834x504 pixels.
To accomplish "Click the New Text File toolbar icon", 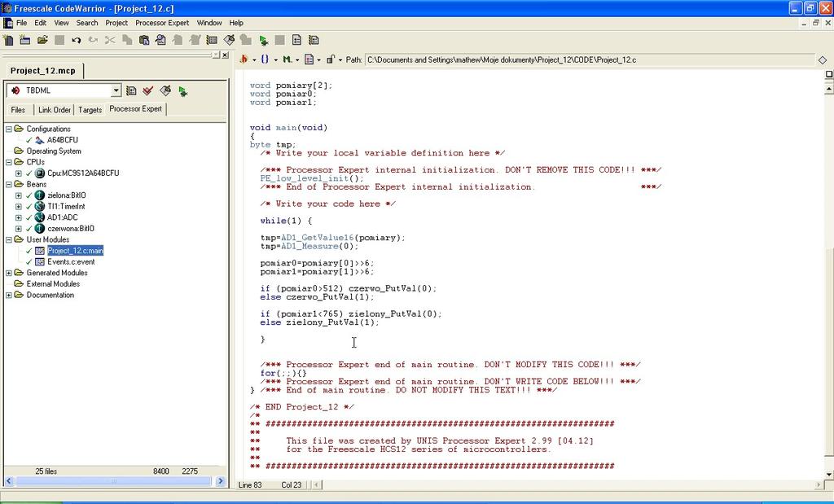I will point(8,40).
